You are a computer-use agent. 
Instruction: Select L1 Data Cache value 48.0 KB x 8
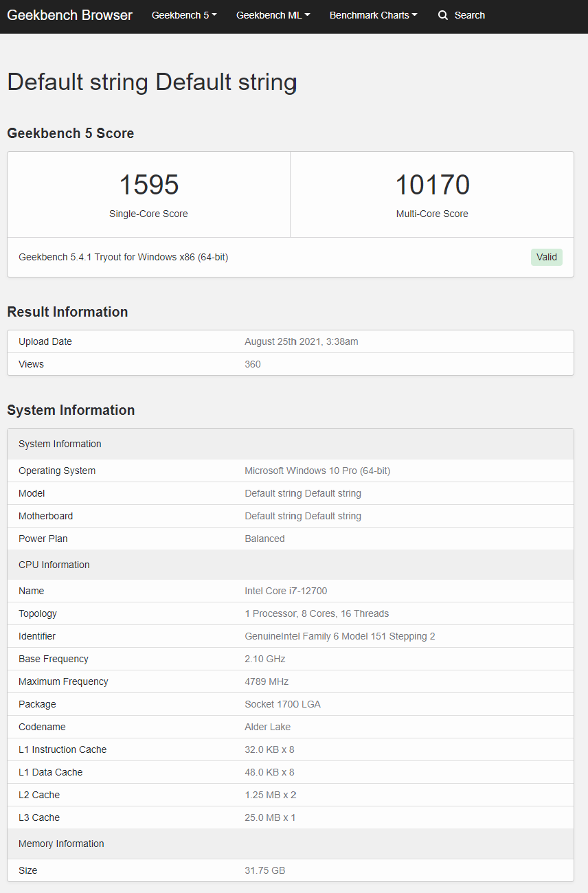tap(269, 772)
